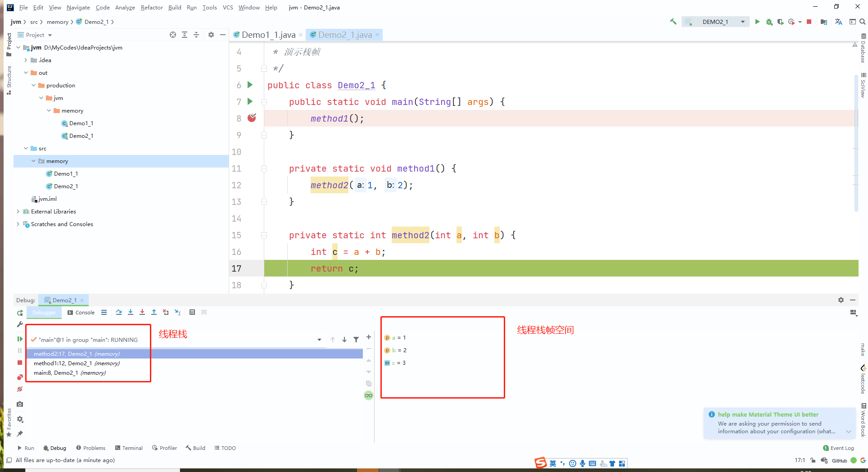Toggle Show Watches glasses icon

click(369, 395)
